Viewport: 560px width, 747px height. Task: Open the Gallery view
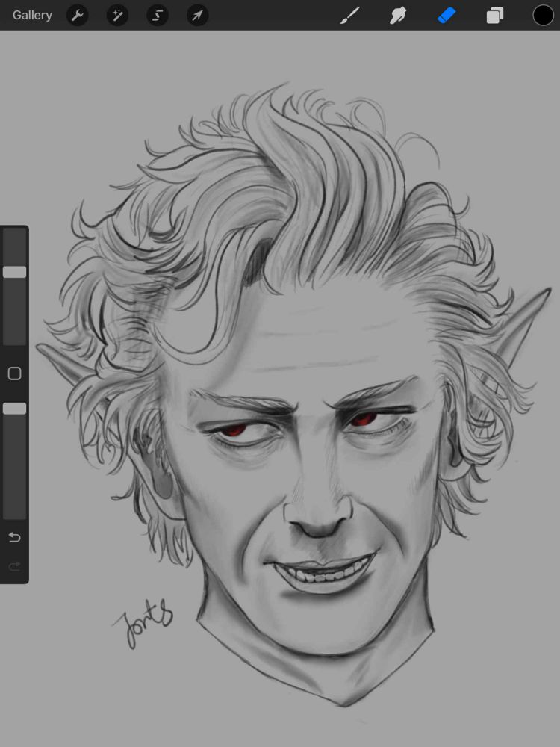32,15
